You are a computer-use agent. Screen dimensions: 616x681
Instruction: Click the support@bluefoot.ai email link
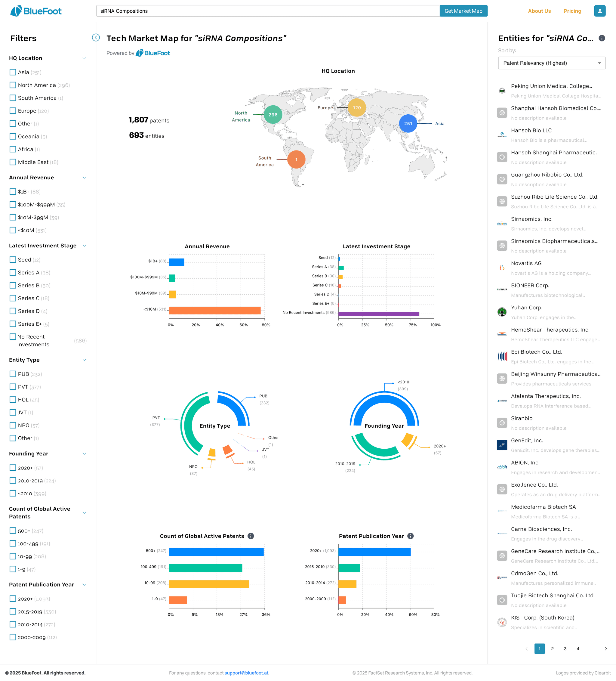point(246,673)
